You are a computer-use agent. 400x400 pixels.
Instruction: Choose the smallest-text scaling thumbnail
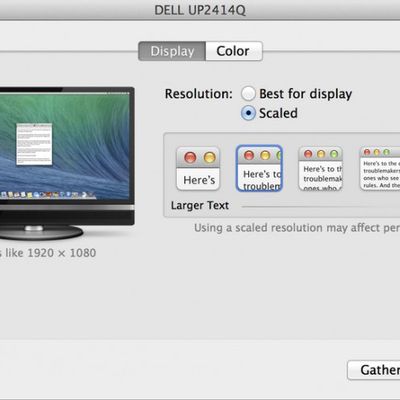tap(380, 169)
